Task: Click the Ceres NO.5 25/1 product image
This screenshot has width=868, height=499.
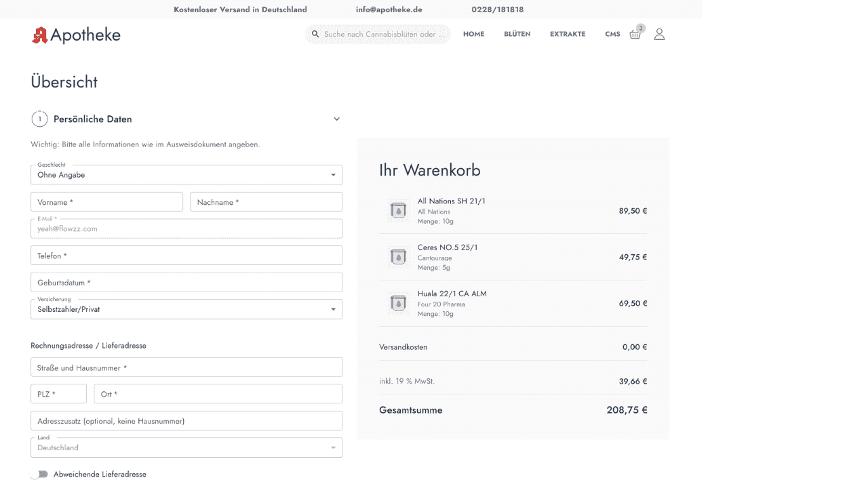Action: coord(399,257)
